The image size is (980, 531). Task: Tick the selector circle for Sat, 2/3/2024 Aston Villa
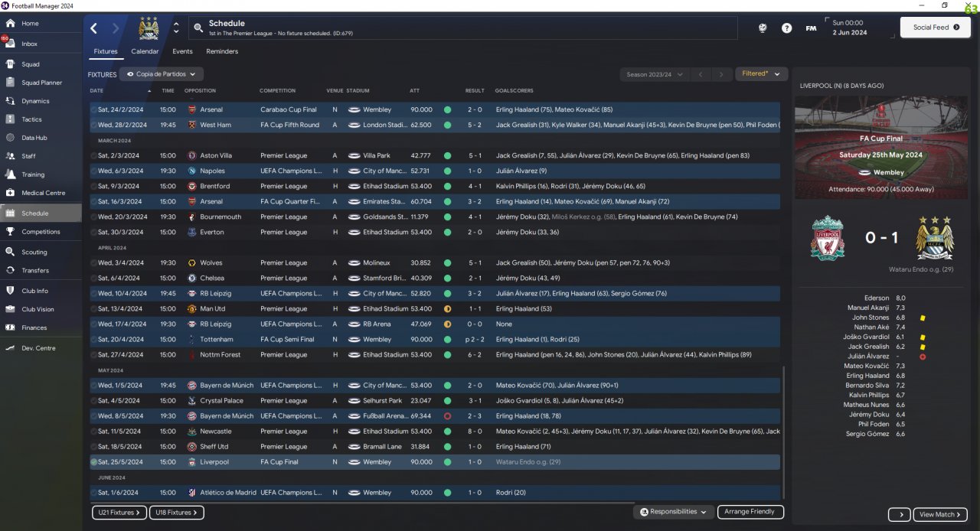pyautogui.click(x=94, y=155)
